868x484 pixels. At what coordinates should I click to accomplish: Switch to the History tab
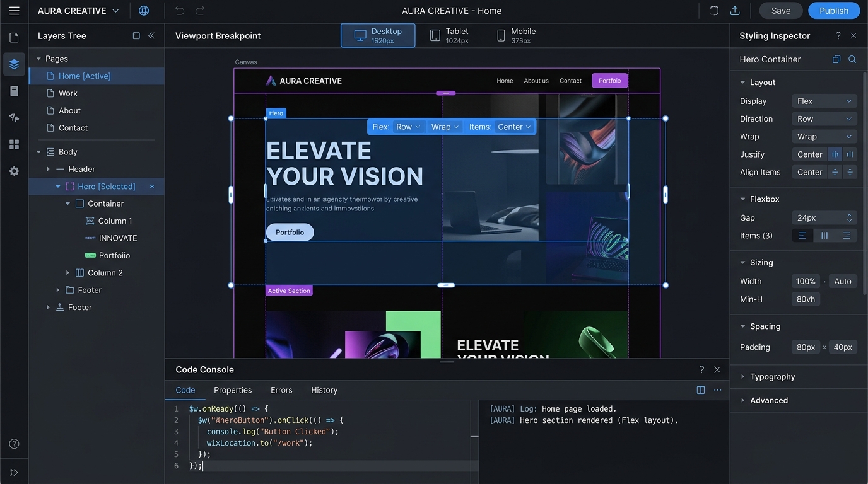point(324,390)
